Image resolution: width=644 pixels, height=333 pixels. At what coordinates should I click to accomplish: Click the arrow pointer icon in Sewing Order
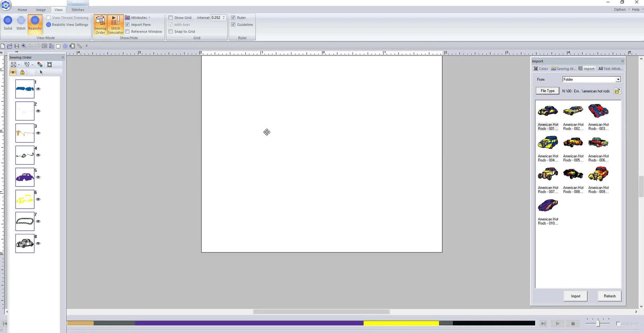pyautogui.click(x=41, y=72)
